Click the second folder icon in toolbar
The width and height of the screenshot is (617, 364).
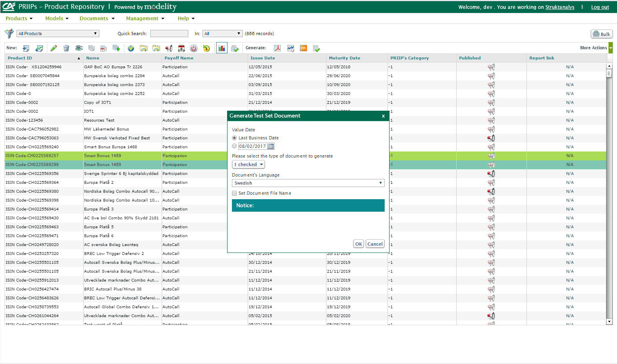pos(156,48)
